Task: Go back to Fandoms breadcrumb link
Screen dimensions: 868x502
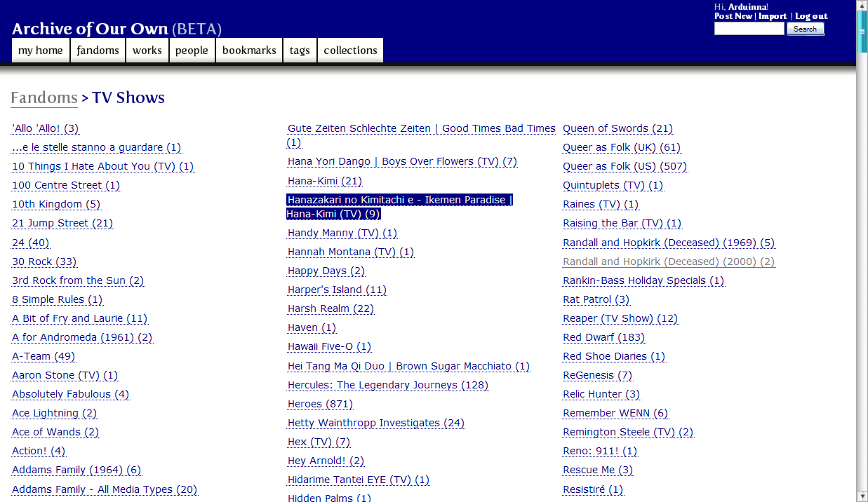Action: 44,97
